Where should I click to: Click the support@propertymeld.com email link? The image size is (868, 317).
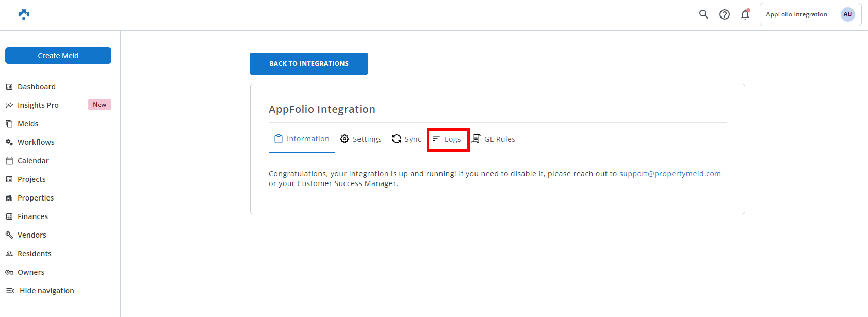tap(670, 174)
